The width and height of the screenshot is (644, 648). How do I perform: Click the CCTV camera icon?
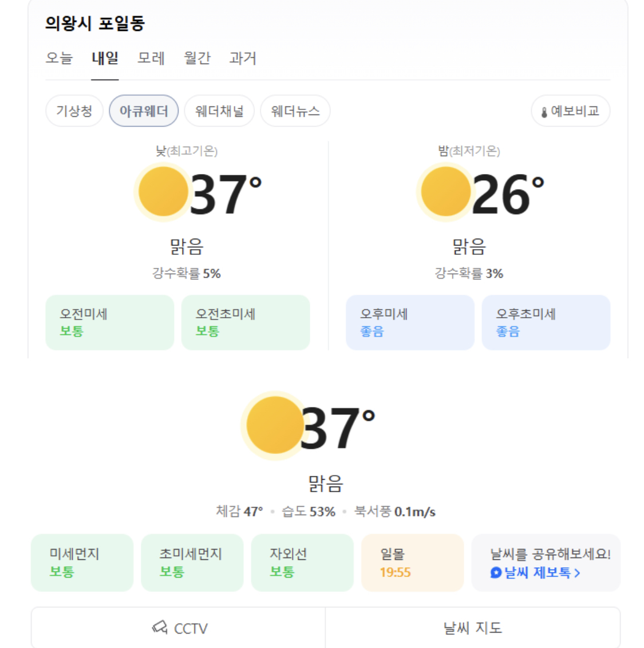tap(160, 627)
